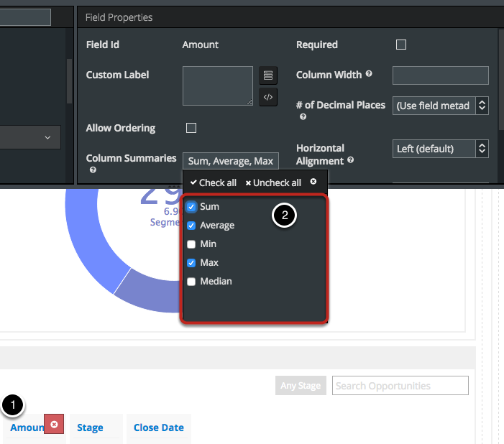The image size is (504, 444).
Task: Click the Column Width help icon
Action: [x=369, y=74]
